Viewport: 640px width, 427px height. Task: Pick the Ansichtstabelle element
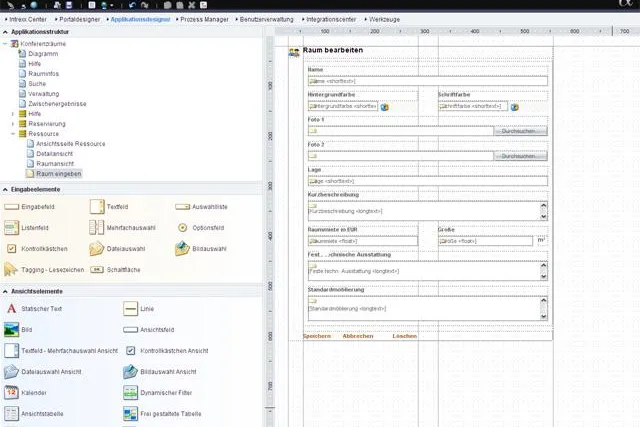34,414
